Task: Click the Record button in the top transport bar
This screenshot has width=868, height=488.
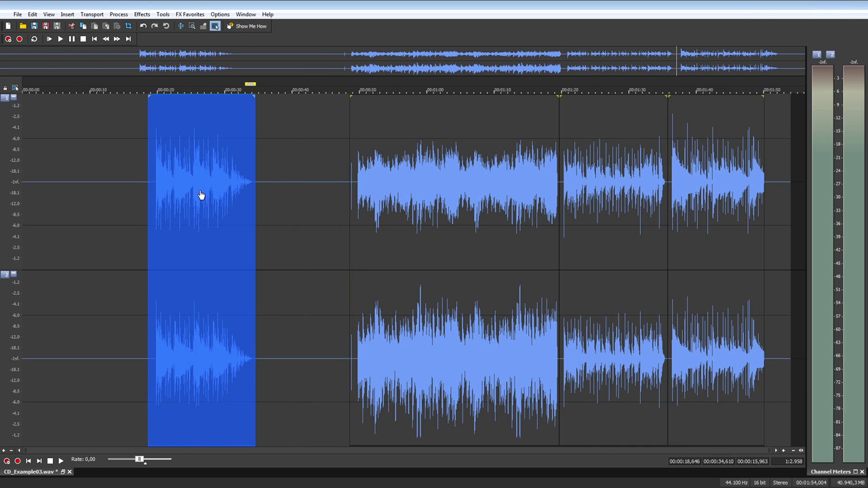Action: point(19,39)
